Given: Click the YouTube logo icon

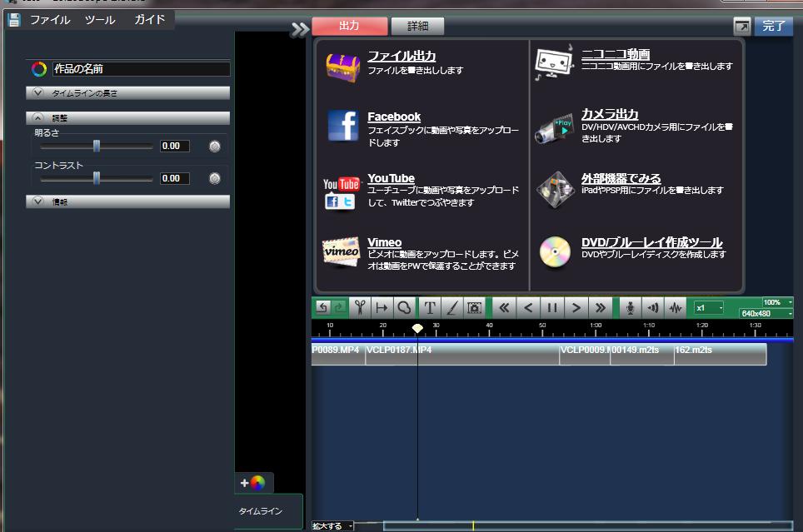Looking at the screenshot, I should (341, 192).
